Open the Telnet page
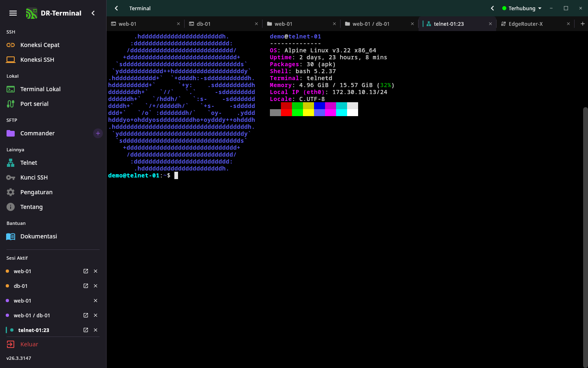Screen dimensions: 588x368 click(x=53, y=163)
